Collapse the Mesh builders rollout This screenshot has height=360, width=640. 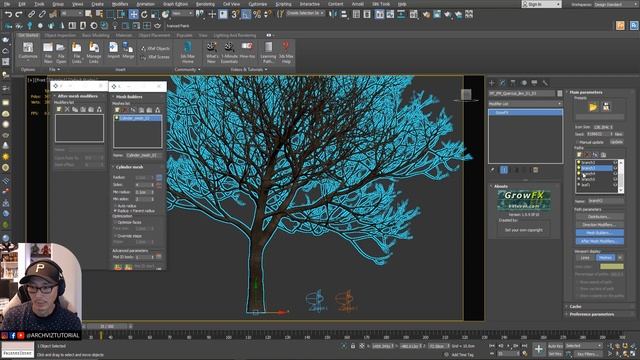[x=129, y=97]
